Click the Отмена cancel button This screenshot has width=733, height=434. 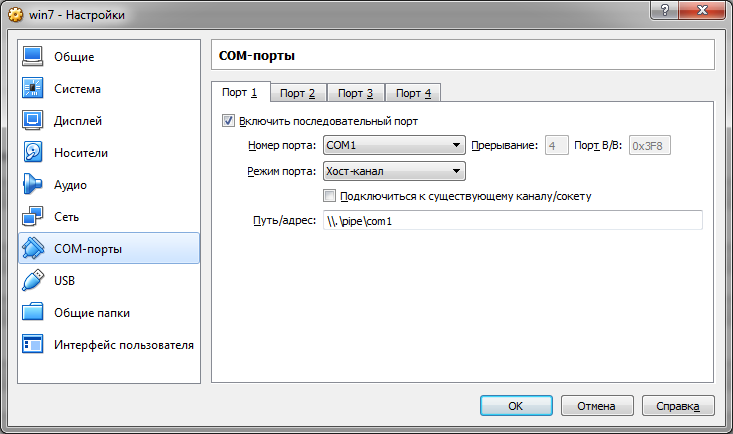pyautogui.click(x=597, y=405)
